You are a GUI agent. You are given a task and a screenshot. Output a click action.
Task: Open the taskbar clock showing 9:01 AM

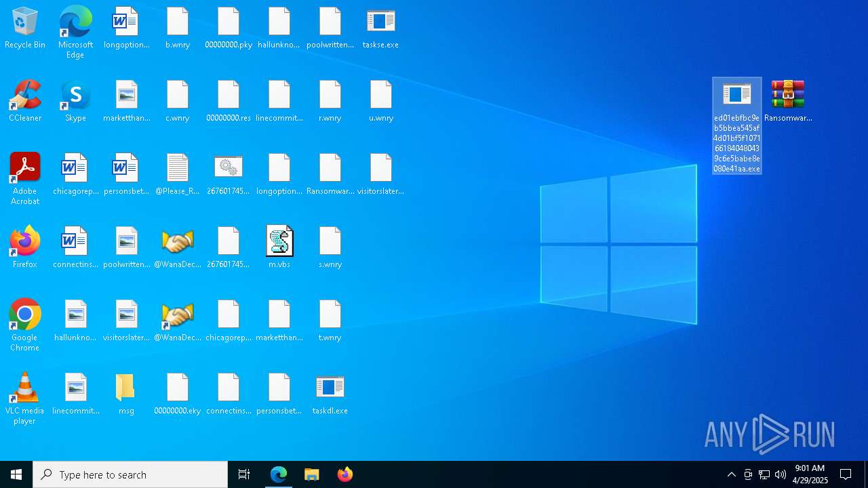point(810,474)
